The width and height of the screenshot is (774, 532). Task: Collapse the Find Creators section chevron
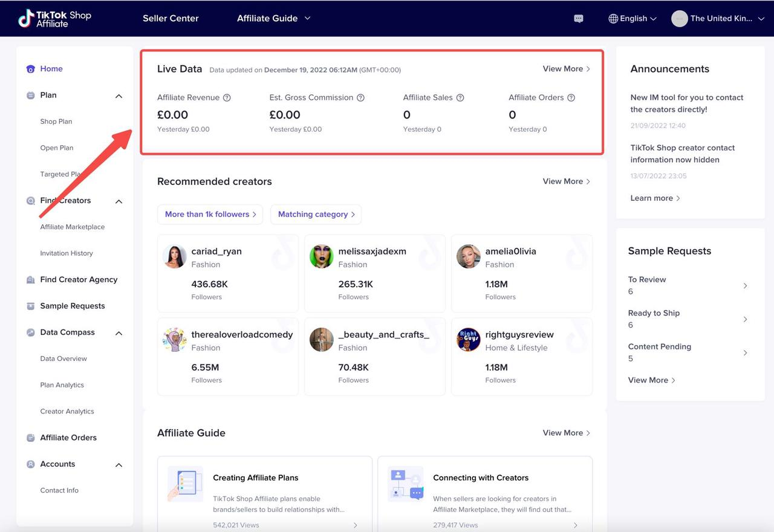pos(119,201)
